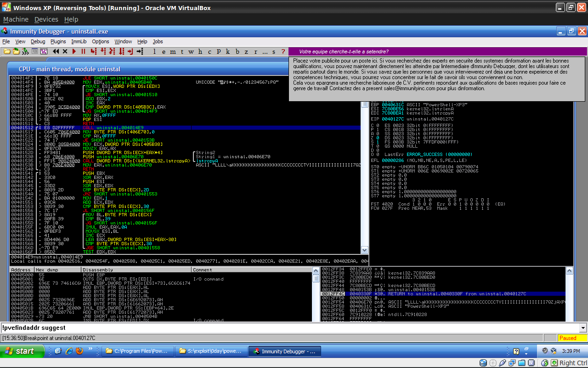Open Run trace with 'r' button

coord(255,51)
